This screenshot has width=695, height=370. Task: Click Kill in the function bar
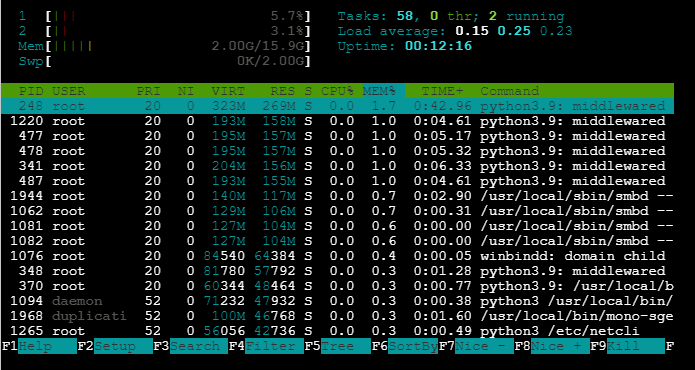tap(636, 346)
